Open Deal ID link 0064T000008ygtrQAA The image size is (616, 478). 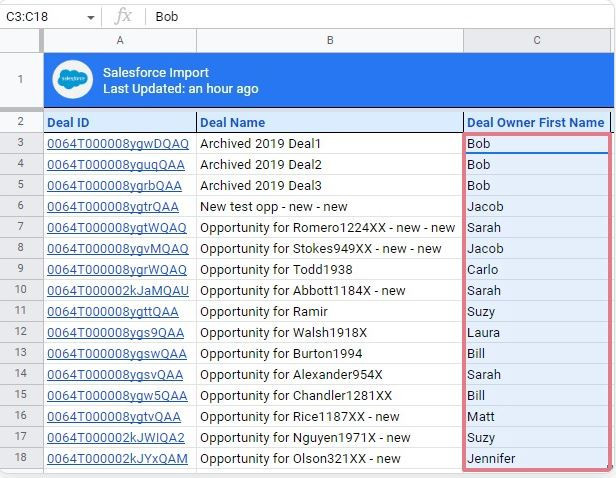pos(113,207)
